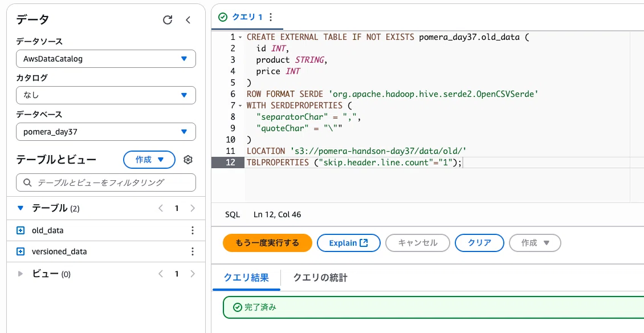Viewport: 644px width, 333px height.
Task: Open options menu for クエリ 1 tab
Action: tap(270, 17)
